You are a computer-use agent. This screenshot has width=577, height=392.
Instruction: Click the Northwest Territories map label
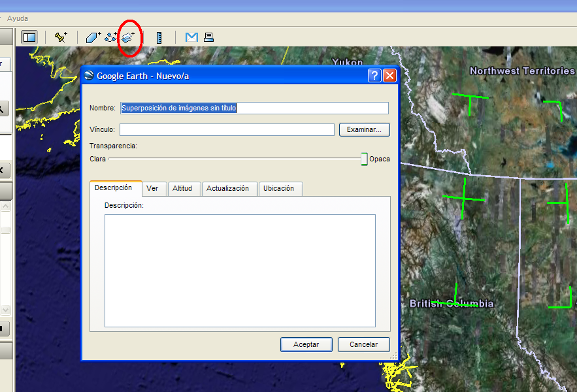click(522, 71)
